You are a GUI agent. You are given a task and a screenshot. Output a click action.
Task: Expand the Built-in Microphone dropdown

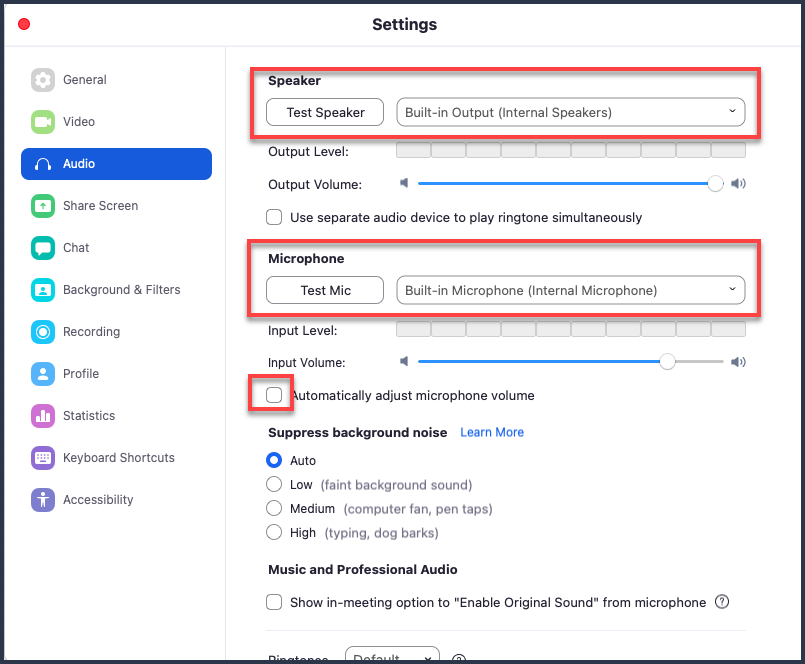pyautogui.click(x=570, y=290)
